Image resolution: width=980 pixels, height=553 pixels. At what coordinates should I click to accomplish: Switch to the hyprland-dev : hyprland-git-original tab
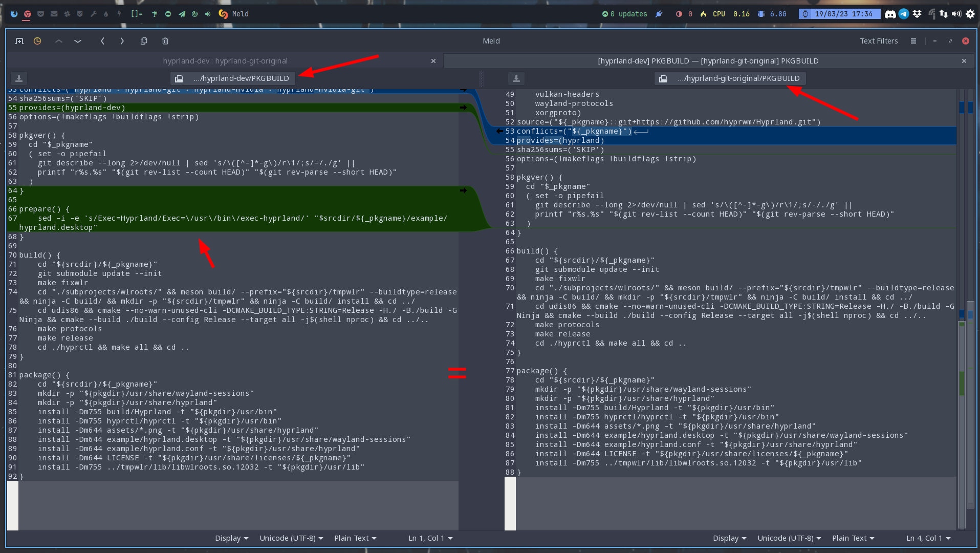click(x=225, y=60)
